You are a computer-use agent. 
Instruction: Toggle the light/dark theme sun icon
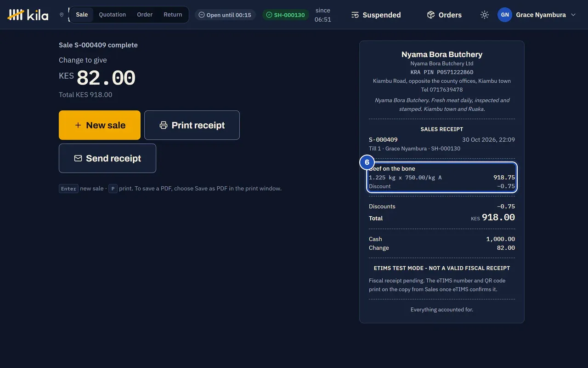pyautogui.click(x=485, y=15)
